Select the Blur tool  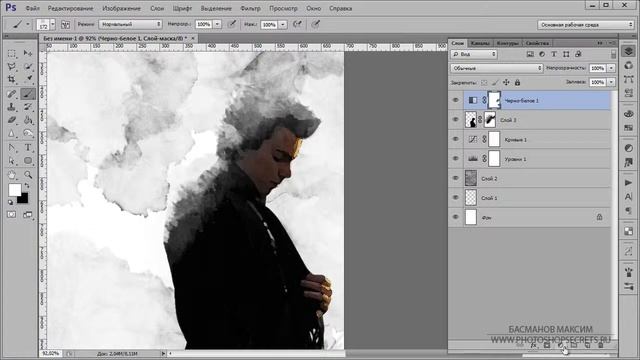[x=12, y=133]
